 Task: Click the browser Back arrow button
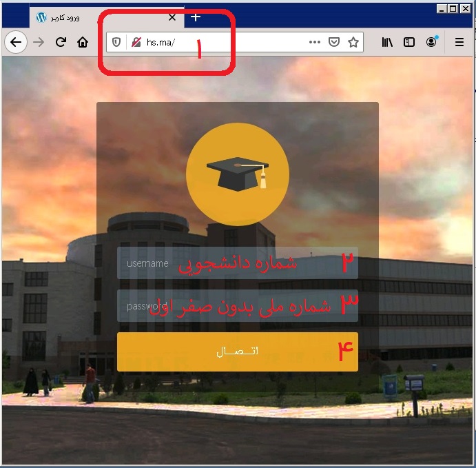15,42
